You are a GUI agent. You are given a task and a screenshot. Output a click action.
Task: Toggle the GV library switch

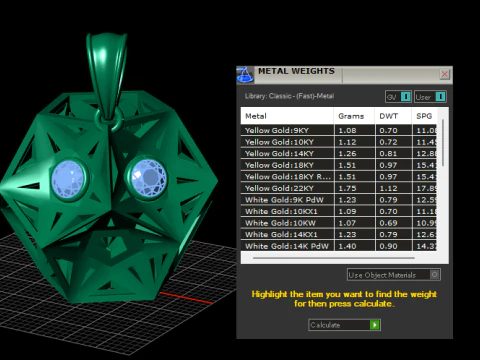[x=398, y=97]
